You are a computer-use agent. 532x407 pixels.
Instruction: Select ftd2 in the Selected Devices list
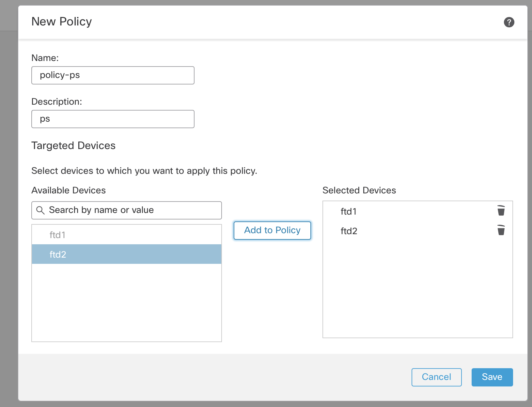tap(349, 231)
